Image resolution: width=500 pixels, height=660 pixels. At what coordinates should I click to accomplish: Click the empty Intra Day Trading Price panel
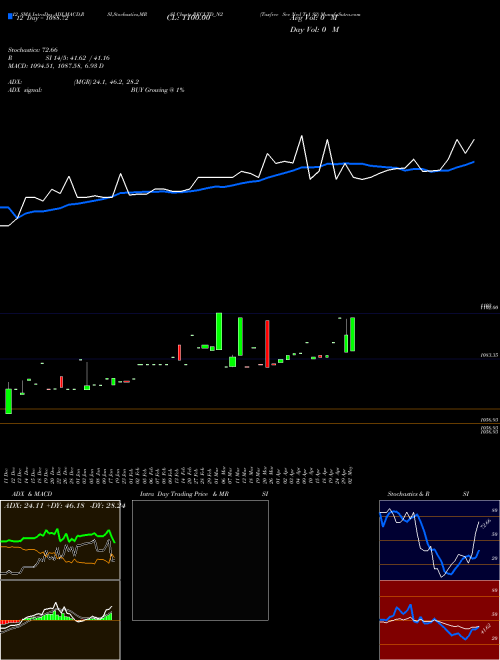pos(200,560)
